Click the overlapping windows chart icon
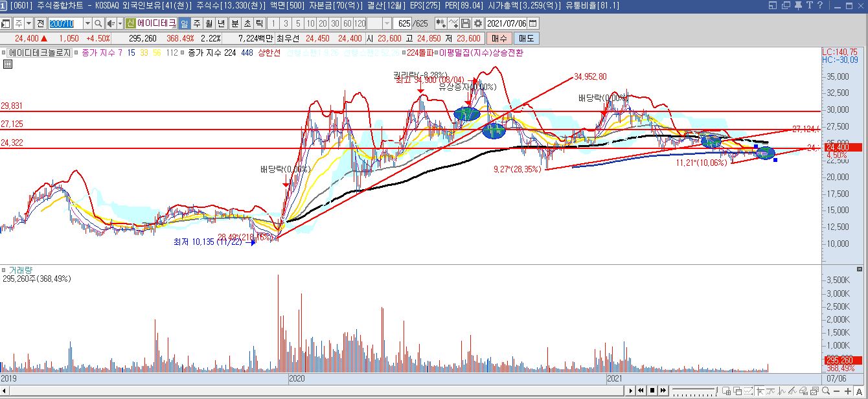This screenshot has width=868, height=399. coord(738,391)
